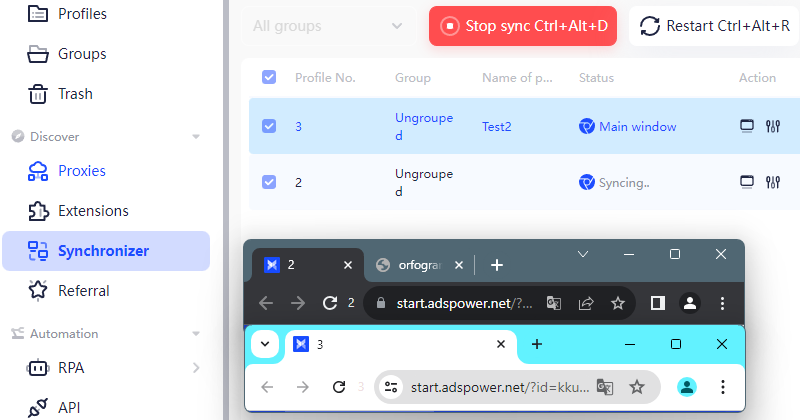The width and height of the screenshot is (800, 420).
Task: Click the Status column header
Action: (596, 78)
